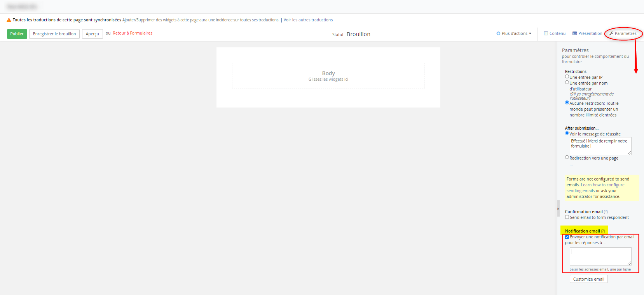Open the Confirmation email help tooltip (?)
Viewport: 644px width, 295px height.
coord(606,212)
